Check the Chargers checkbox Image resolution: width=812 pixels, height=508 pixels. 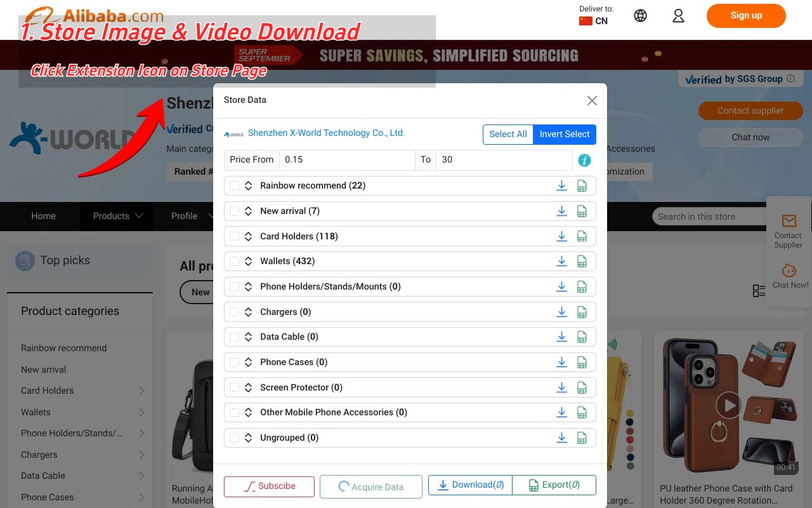click(234, 312)
